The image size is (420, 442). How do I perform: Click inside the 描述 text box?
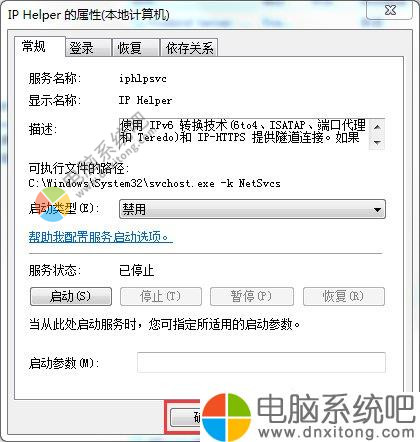(x=244, y=134)
